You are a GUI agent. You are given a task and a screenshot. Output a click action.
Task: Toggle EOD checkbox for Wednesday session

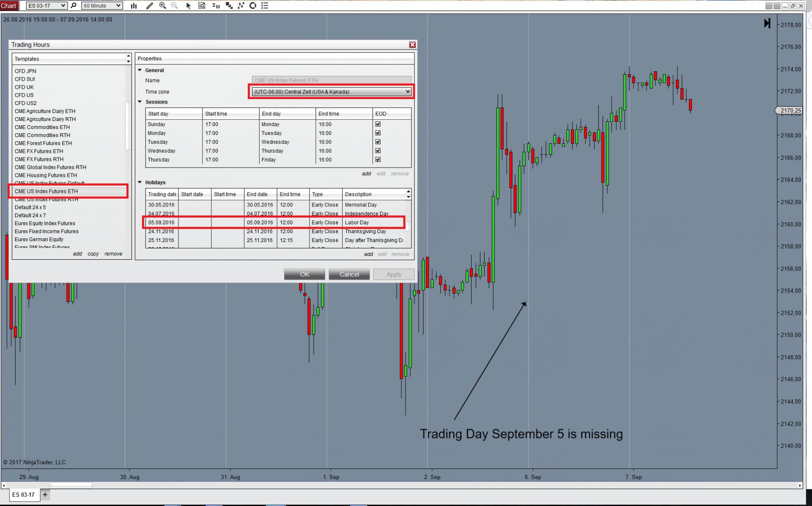tap(378, 151)
